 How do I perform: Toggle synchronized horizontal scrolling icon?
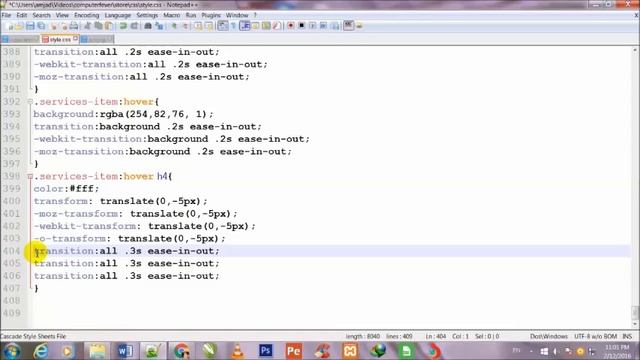tap(209, 26)
